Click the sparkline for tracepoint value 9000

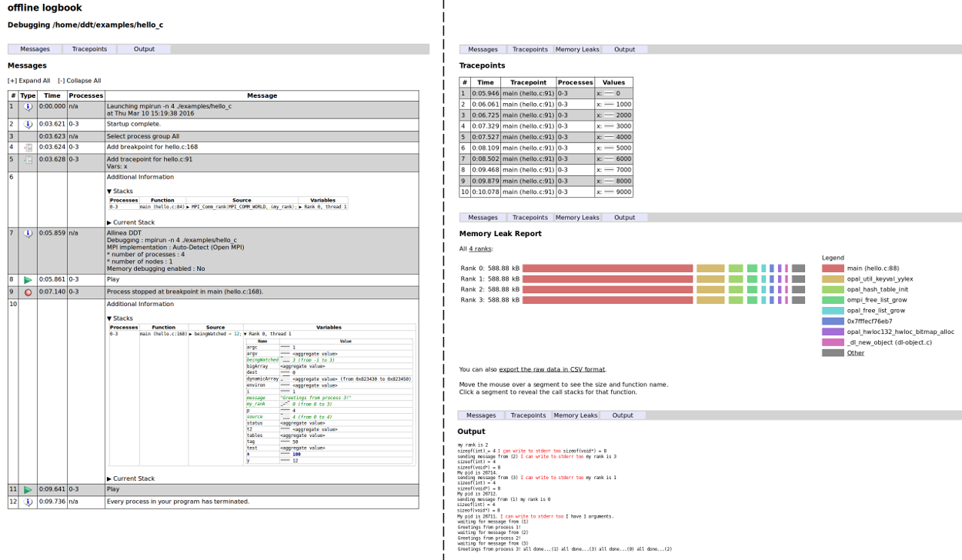609,192
